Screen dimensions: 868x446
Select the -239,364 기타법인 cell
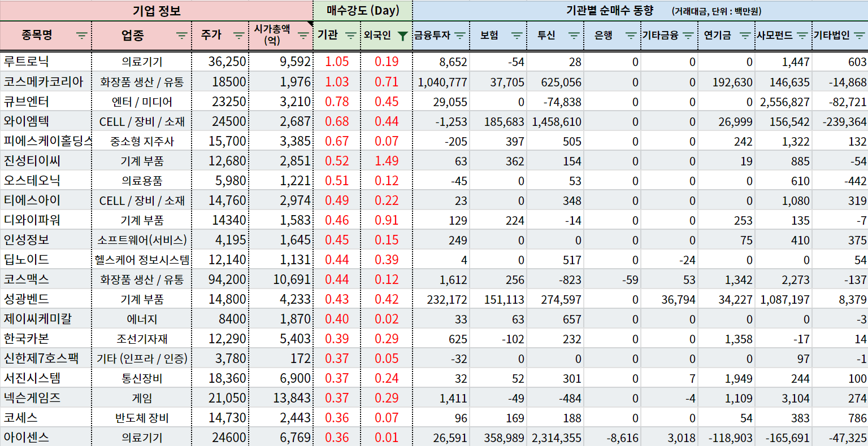pos(841,121)
